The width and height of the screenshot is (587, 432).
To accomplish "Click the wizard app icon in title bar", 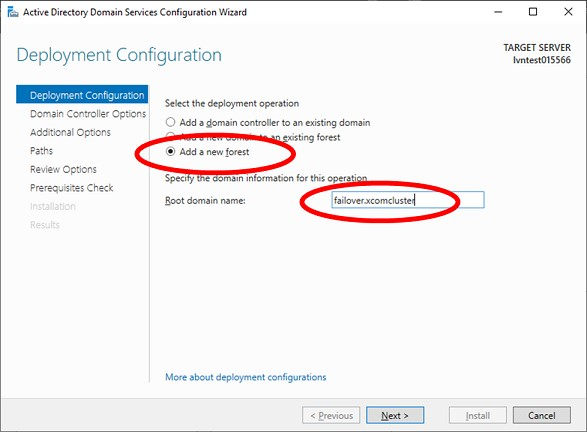I will pos(12,12).
